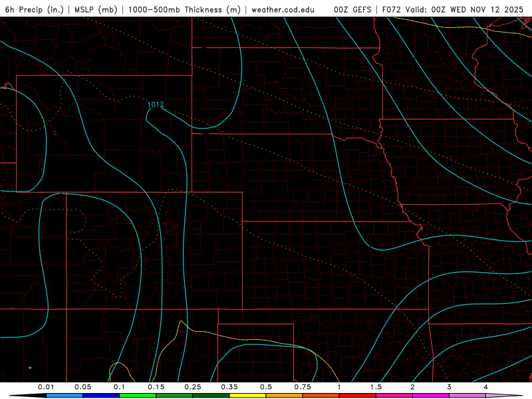The width and height of the screenshot is (532, 399).
Task: Click the 0.35 legend label
Action: tap(229, 387)
